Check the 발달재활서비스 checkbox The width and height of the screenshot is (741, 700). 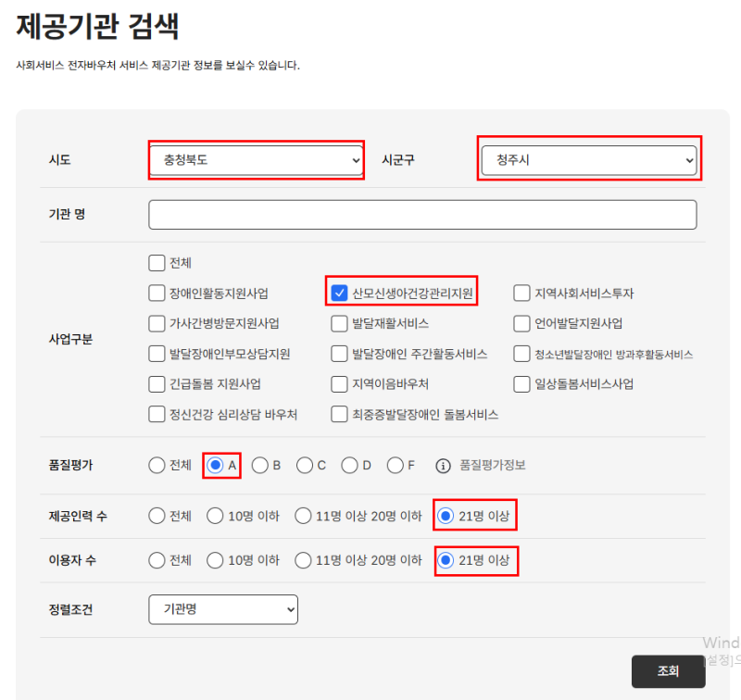pos(339,323)
